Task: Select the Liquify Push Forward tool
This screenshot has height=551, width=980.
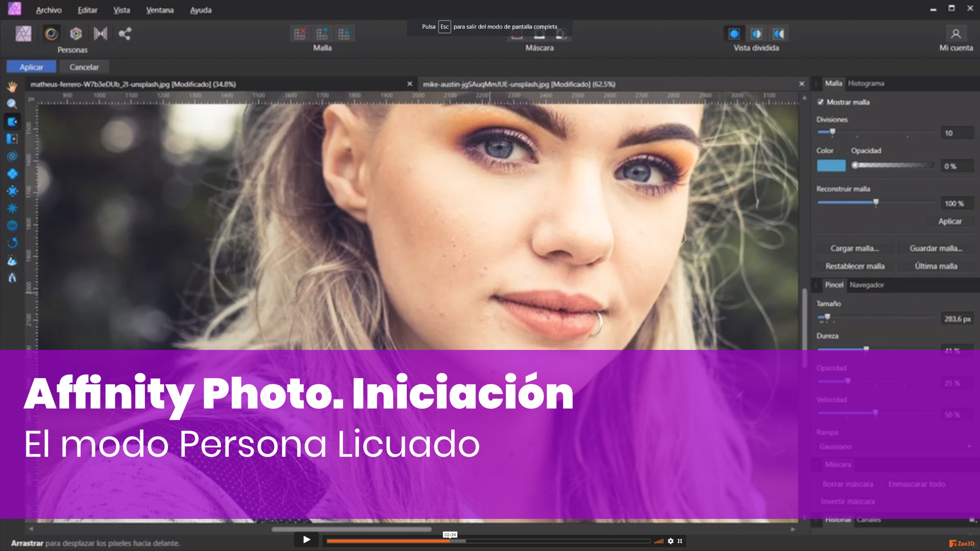Action: [x=12, y=121]
